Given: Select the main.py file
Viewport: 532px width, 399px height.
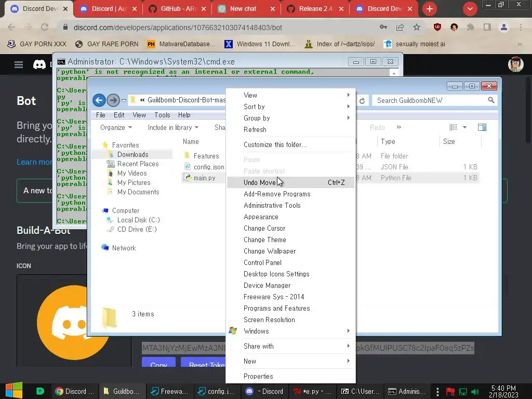Looking at the screenshot, I should click(x=204, y=178).
